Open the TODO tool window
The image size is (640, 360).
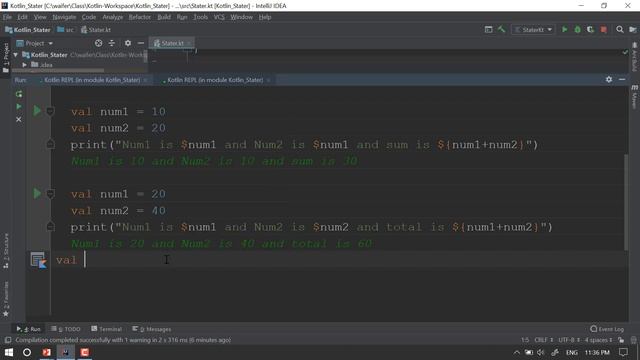[65, 329]
